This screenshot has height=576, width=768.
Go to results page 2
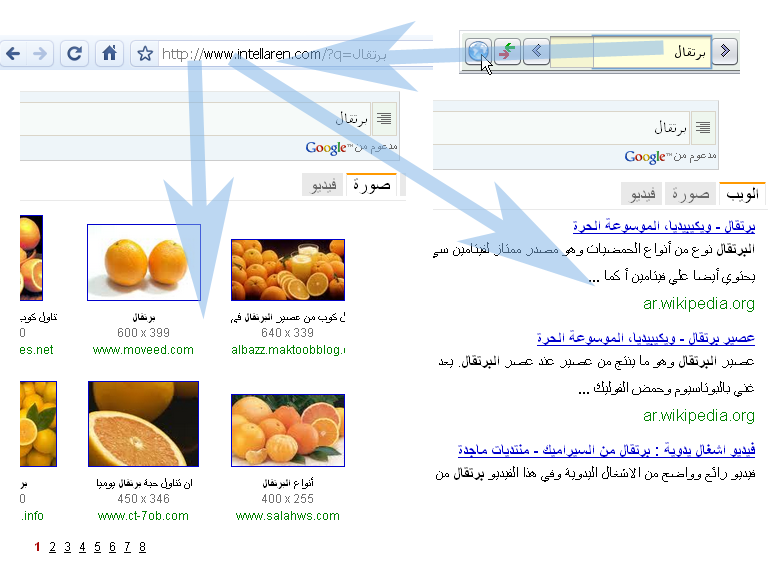click(x=52, y=547)
